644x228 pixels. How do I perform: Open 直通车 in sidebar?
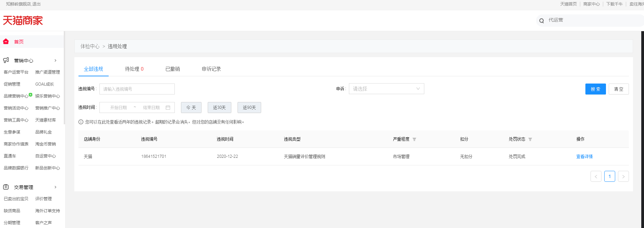(x=10, y=156)
